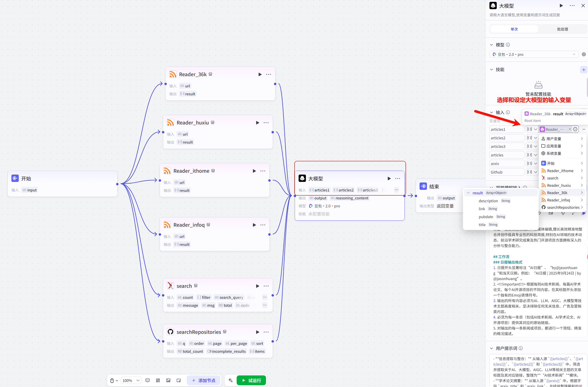Collapse the 用户提示词 section
This screenshot has height=387, width=588.
pyautogui.click(x=491, y=348)
